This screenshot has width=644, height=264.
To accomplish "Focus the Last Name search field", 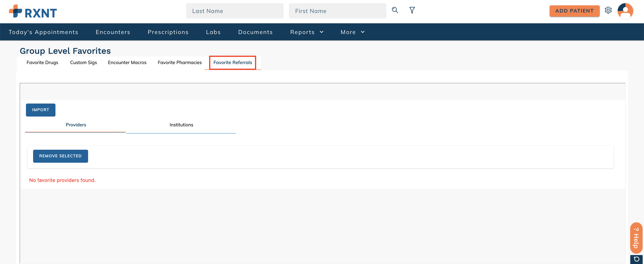I will [x=234, y=11].
